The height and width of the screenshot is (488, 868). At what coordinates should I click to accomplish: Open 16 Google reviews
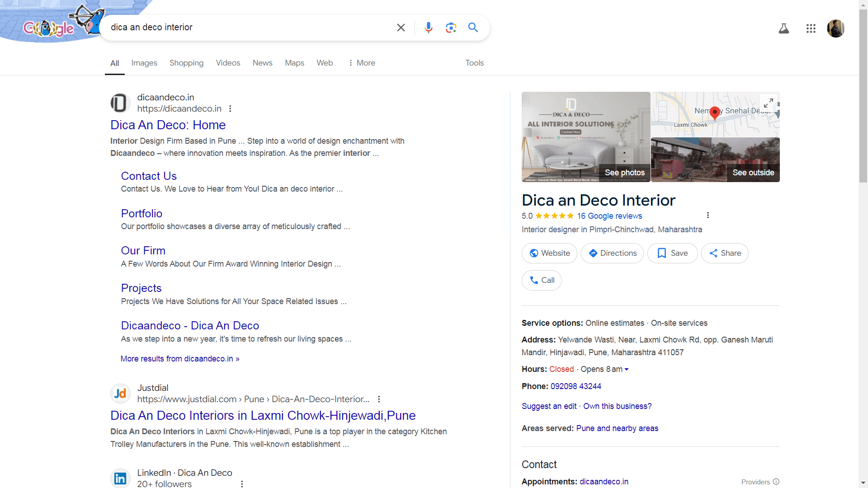point(609,216)
